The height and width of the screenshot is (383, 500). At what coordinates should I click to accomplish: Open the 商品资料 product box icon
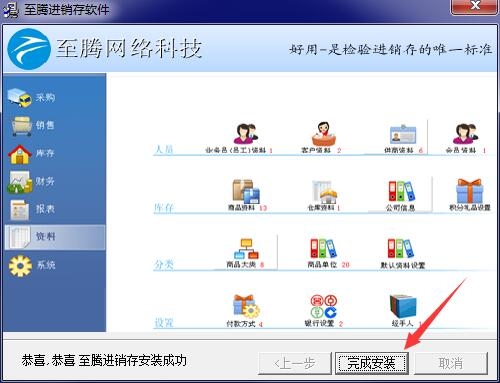click(246, 191)
